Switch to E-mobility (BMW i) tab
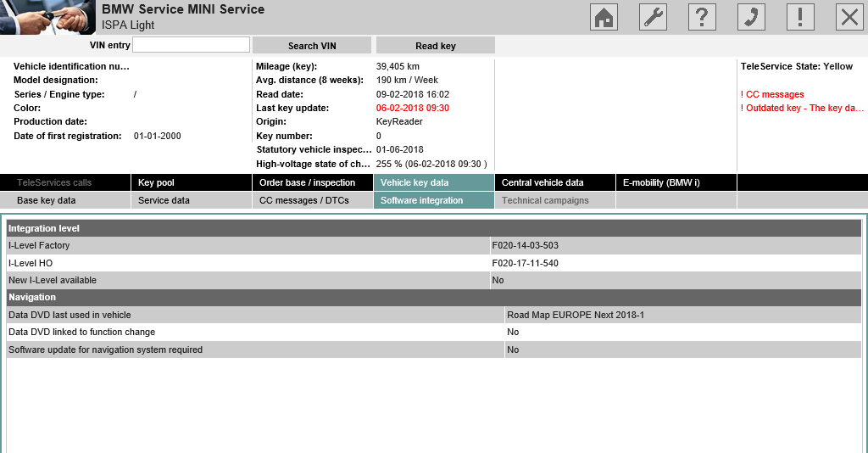 tap(676, 182)
